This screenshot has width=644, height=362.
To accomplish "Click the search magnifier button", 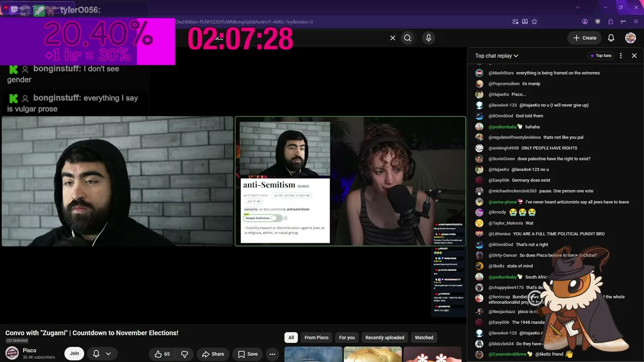I will (x=408, y=38).
